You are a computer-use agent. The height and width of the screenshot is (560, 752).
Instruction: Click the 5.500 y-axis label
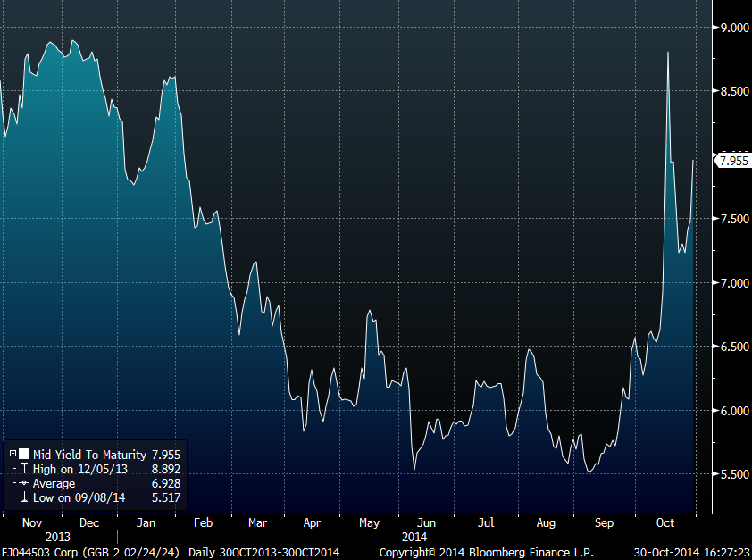(733, 474)
